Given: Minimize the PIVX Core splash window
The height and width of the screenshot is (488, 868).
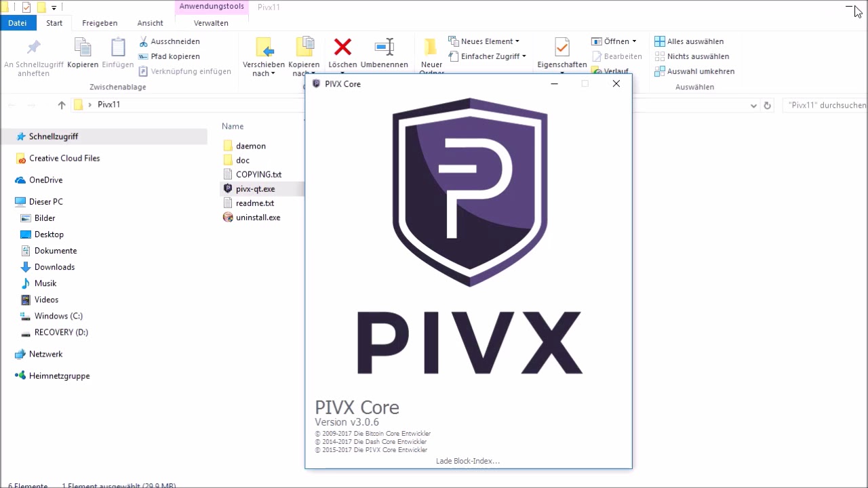Looking at the screenshot, I should 554,84.
